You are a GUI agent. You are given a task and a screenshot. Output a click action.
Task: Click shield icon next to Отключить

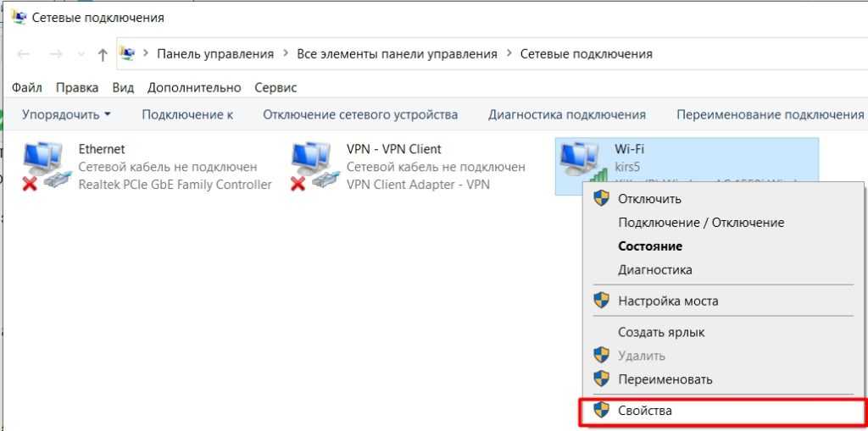click(x=601, y=199)
